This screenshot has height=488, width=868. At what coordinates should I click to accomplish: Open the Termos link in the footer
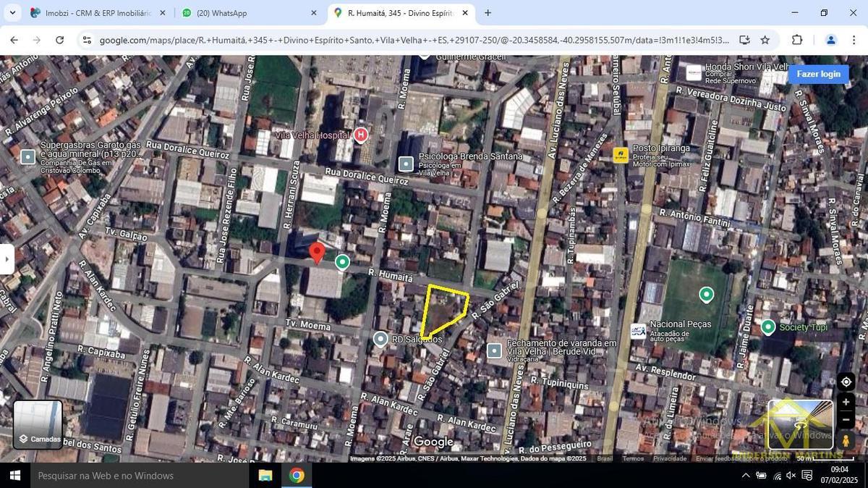click(633, 458)
